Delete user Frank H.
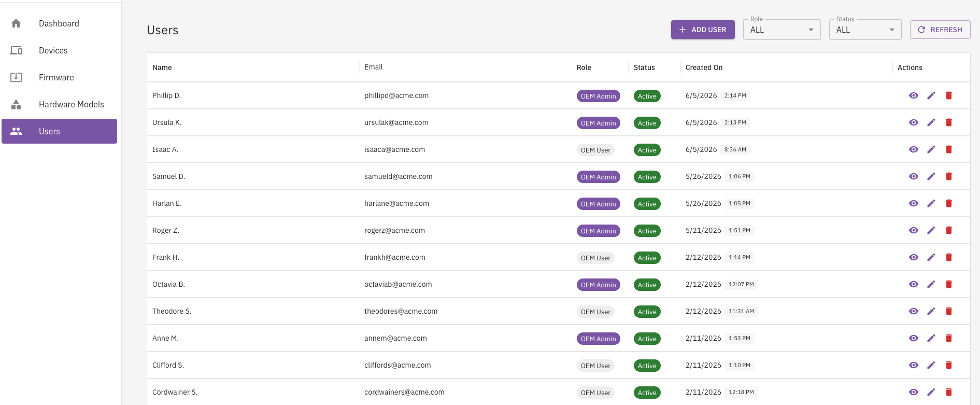This screenshot has height=405, width=980. (949, 257)
